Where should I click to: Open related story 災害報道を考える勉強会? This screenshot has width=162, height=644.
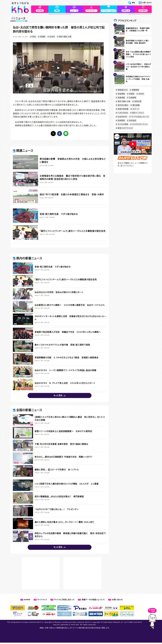(x=60, y=179)
